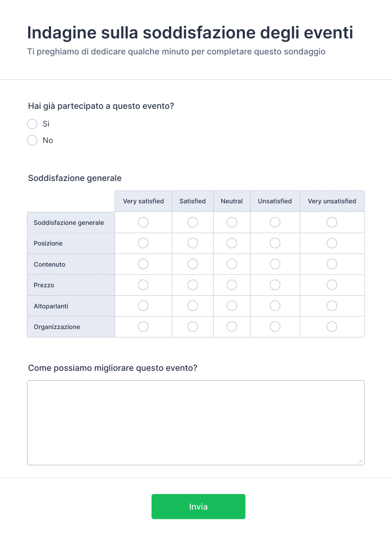Rate Soddisfazione generale as Very satisfied
The image size is (392, 540).
[143, 222]
